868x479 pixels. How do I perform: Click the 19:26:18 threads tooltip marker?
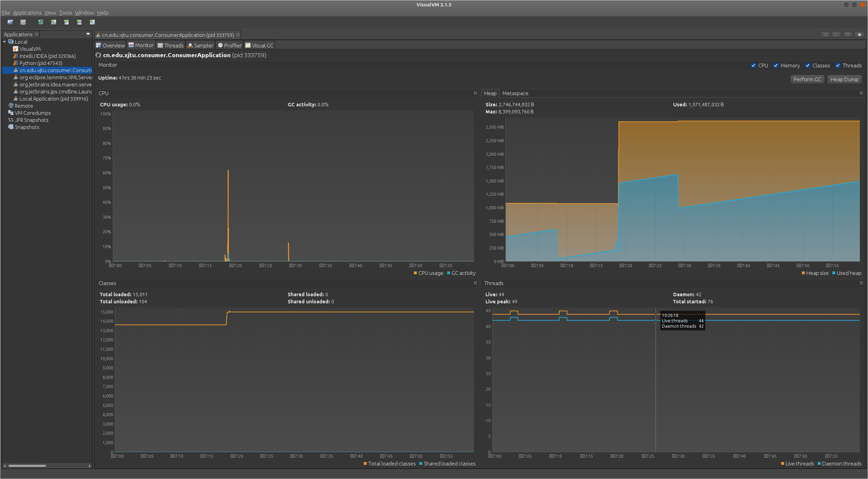click(683, 321)
